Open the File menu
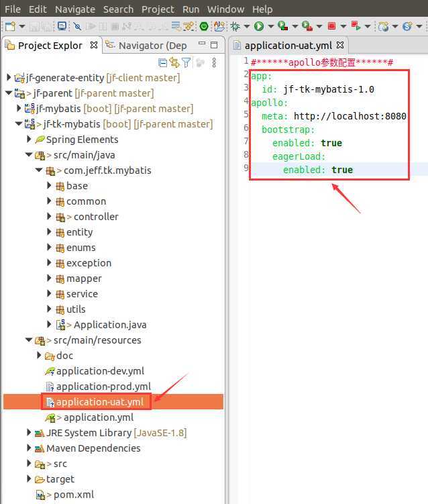Viewport: 428px width, 504px height. (x=13, y=9)
